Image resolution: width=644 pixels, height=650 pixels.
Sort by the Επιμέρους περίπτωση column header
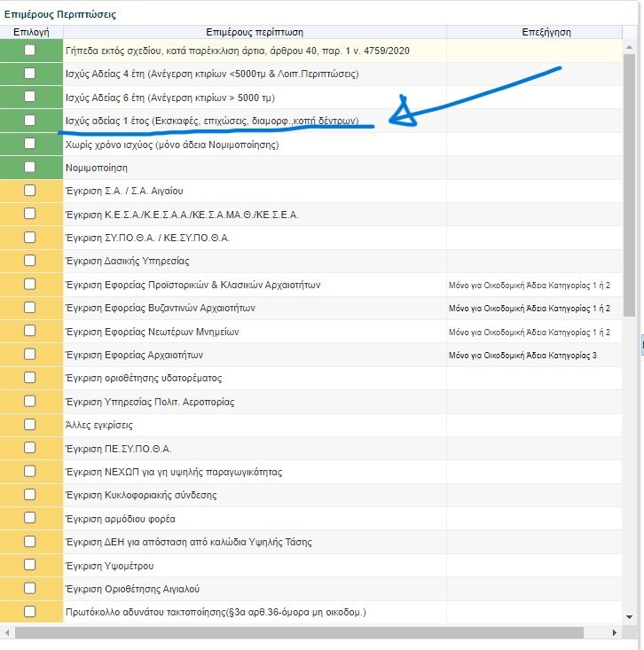tap(254, 32)
